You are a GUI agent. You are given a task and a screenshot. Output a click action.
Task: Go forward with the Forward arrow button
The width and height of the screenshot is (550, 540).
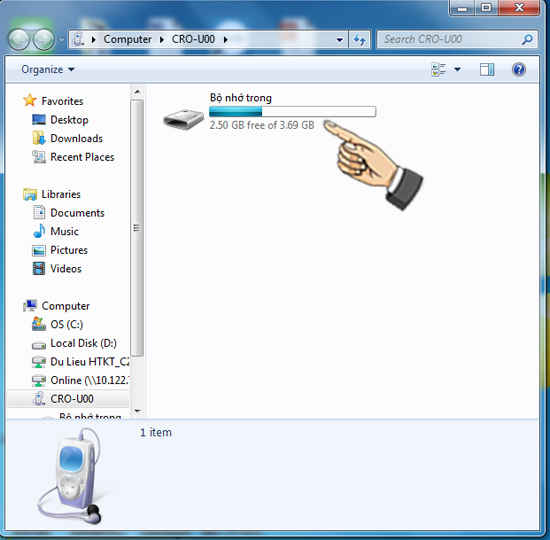pos(43,39)
